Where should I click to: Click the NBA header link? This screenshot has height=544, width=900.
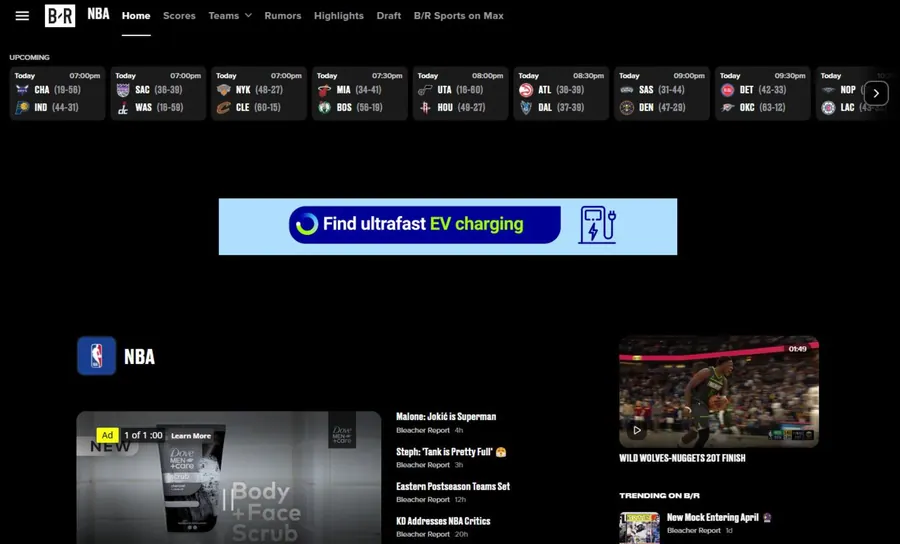(x=98, y=14)
